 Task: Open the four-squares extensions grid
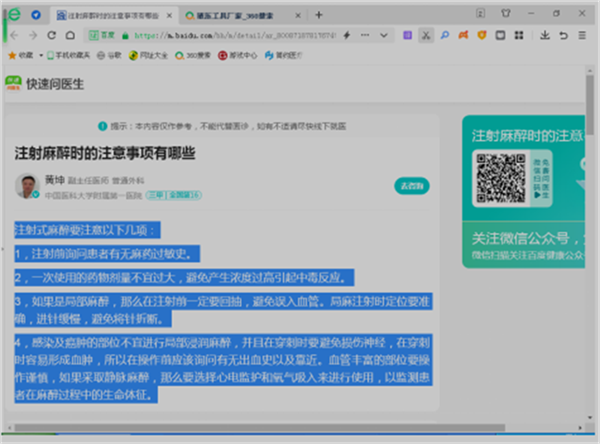[519, 36]
